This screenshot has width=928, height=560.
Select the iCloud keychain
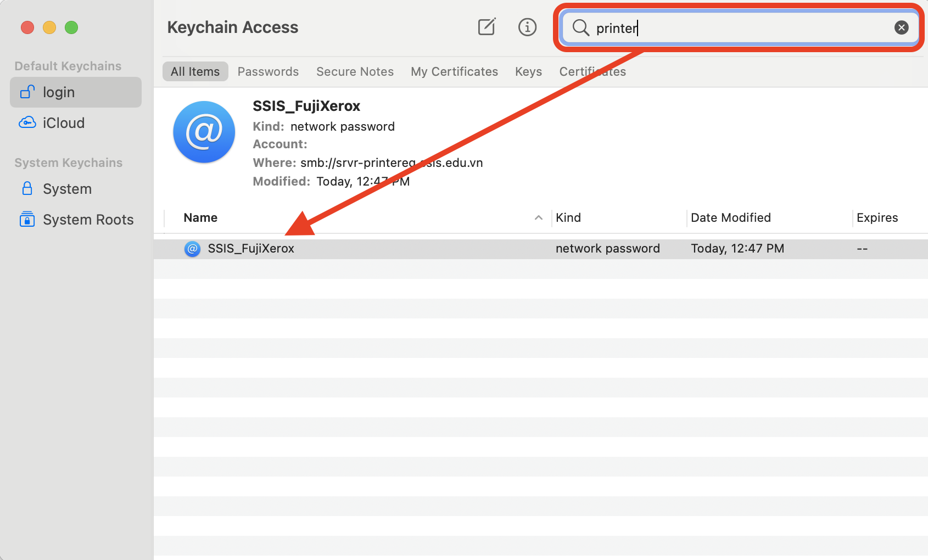click(63, 123)
